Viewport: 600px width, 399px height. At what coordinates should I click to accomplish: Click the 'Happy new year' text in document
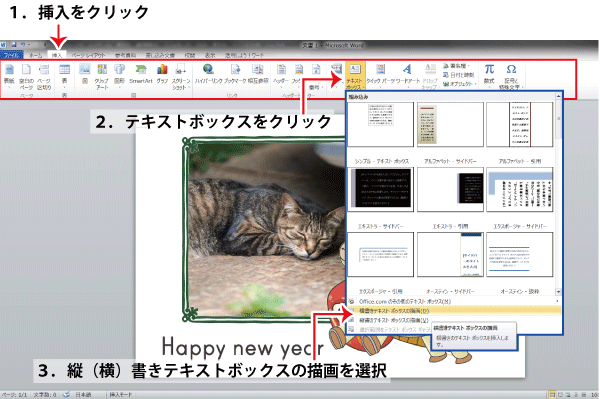click(243, 348)
